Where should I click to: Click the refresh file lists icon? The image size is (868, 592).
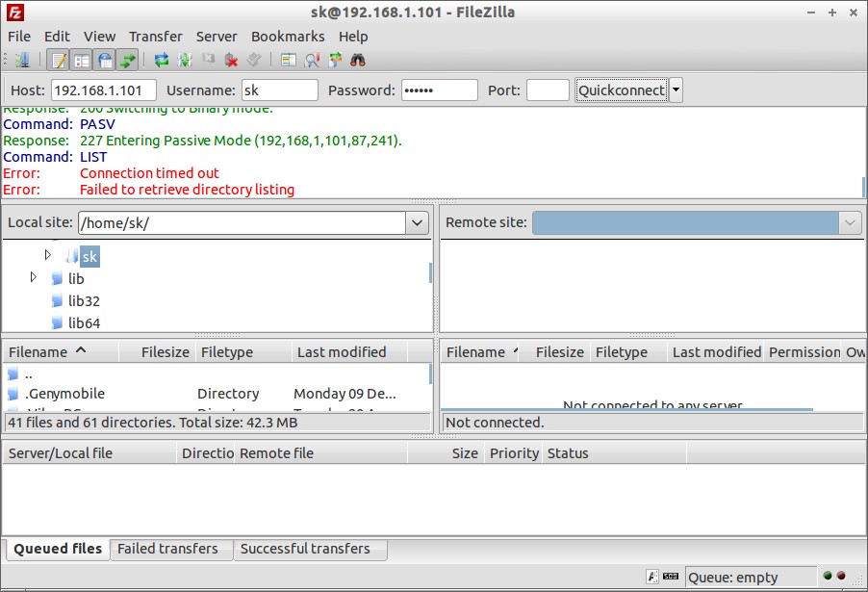(x=162, y=60)
